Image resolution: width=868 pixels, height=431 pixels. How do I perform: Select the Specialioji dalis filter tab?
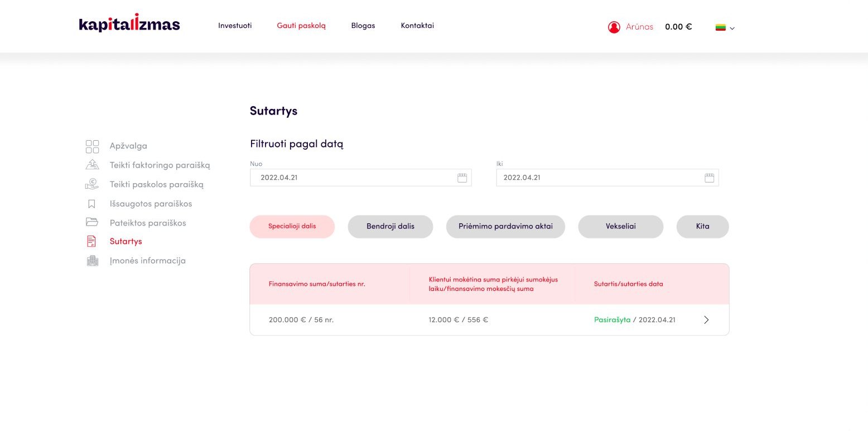(292, 227)
